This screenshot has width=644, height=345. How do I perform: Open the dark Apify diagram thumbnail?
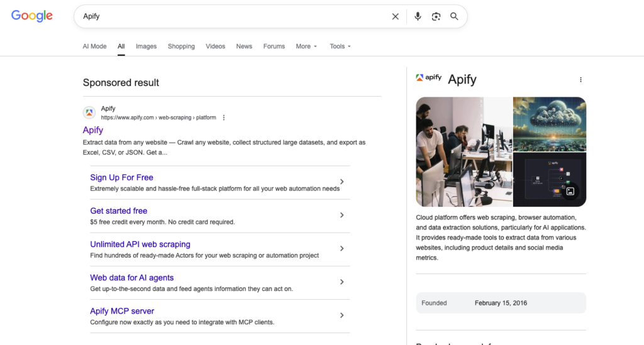[550, 180]
